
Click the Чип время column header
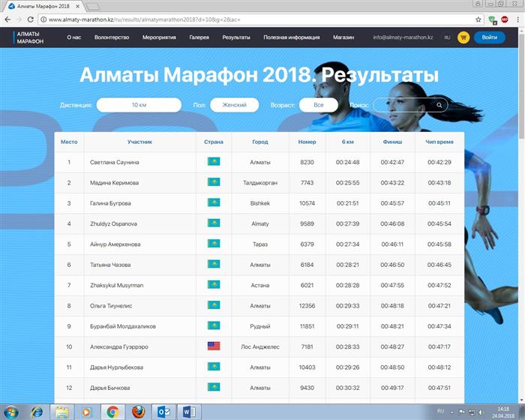pos(439,141)
